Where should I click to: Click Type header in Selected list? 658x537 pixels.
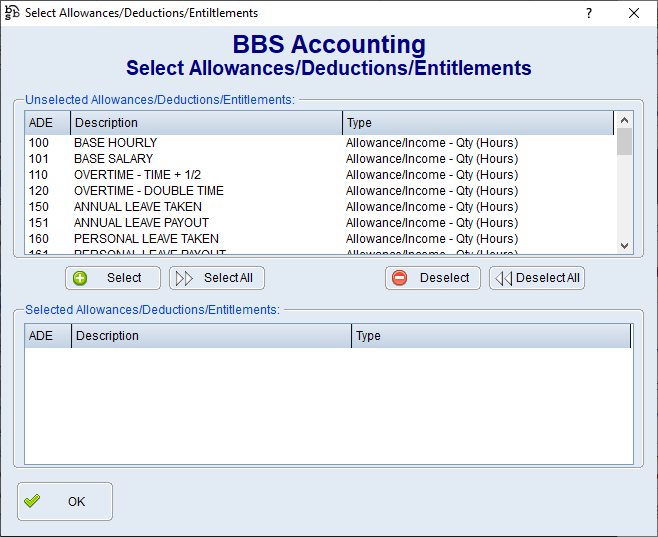[x=491, y=336]
